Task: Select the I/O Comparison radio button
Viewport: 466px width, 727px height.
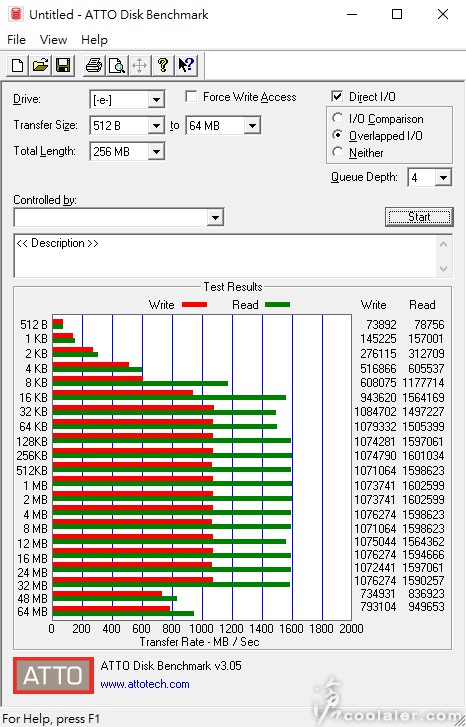Action: pos(338,118)
